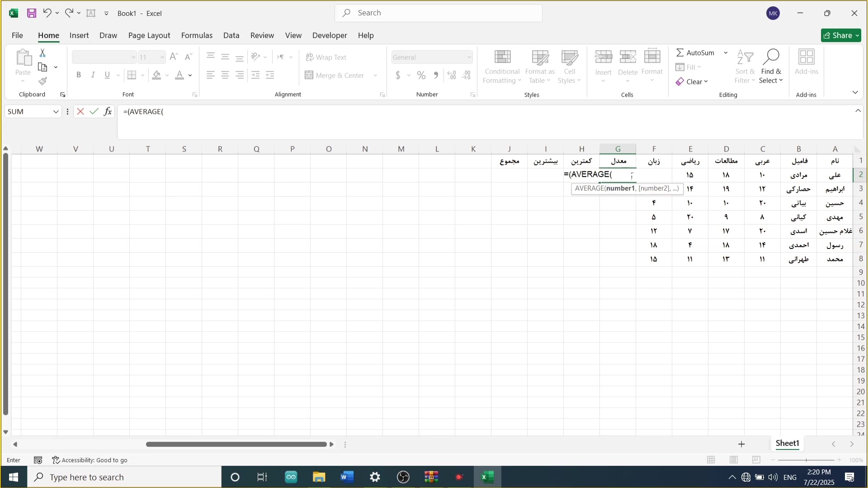The height and width of the screenshot is (488, 868).
Task: Click the AutoSum sigma icon
Action: click(680, 53)
